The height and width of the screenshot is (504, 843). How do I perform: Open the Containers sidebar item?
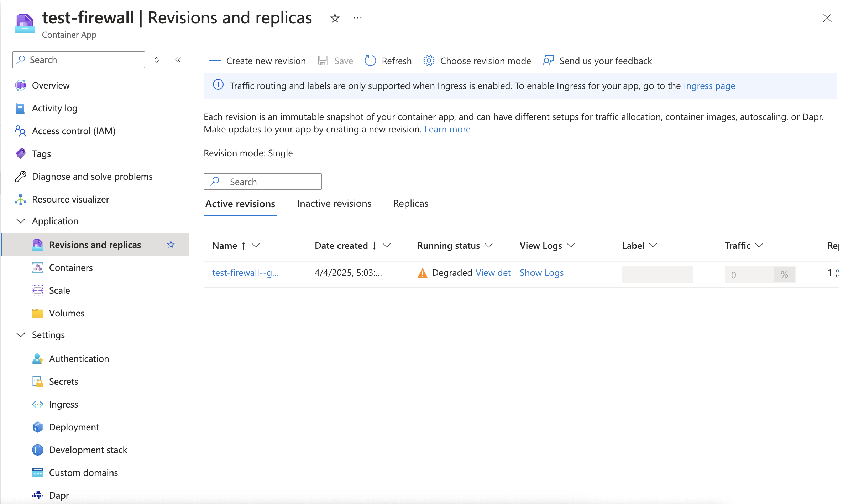tap(70, 268)
